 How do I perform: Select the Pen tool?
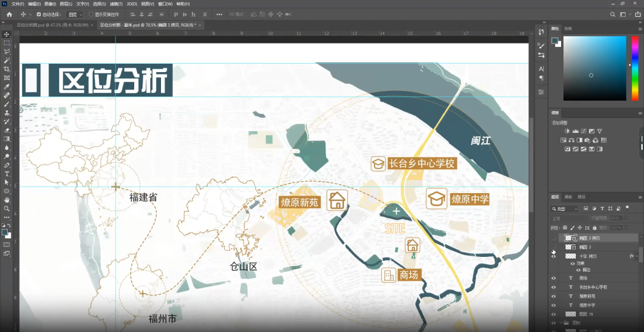(x=7, y=165)
